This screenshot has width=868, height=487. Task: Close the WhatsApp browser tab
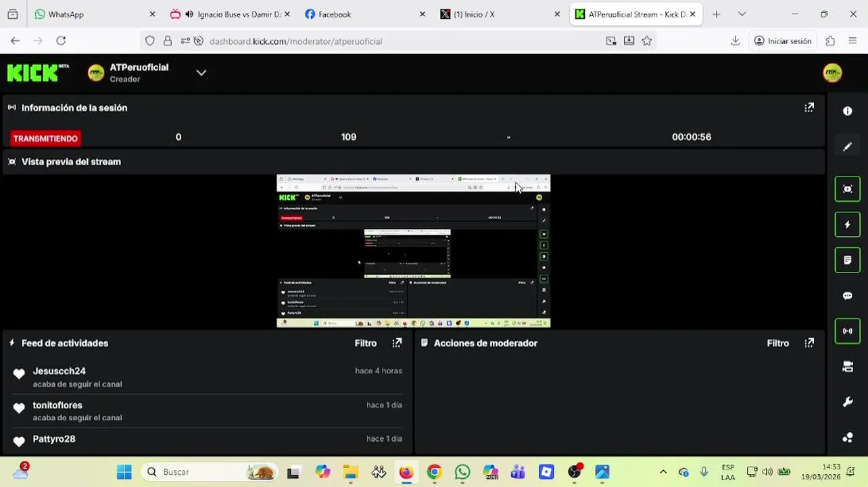coord(152,14)
